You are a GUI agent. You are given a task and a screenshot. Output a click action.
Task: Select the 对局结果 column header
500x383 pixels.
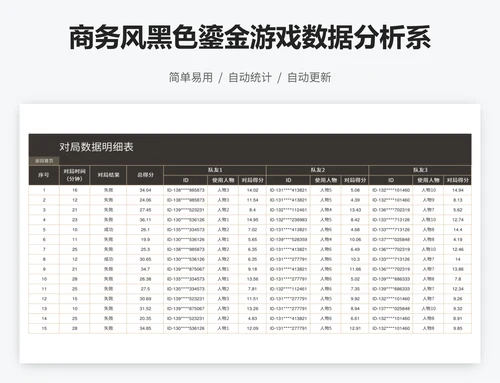108,175
